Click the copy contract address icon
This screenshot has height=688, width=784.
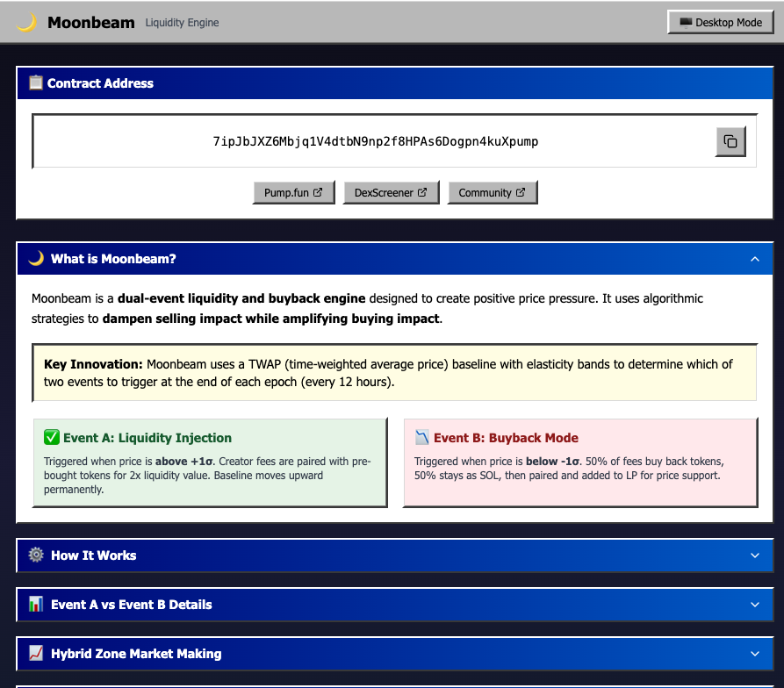[x=730, y=141]
